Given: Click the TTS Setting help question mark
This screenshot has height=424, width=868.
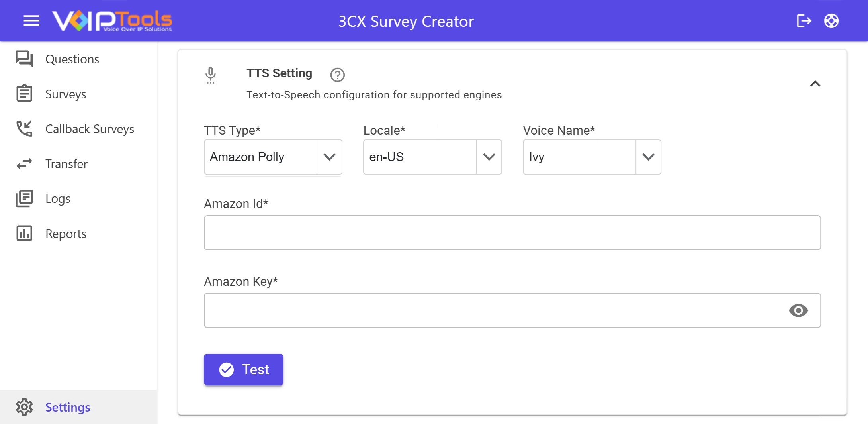Looking at the screenshot, I should click(338, 75).
